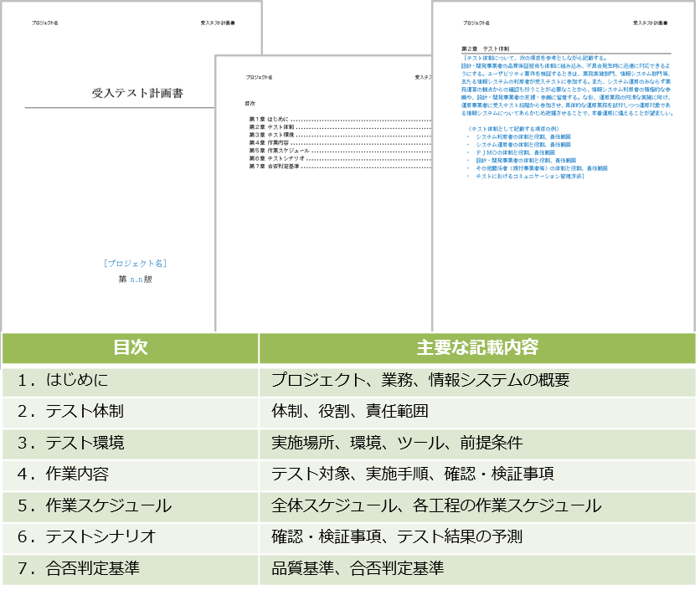Click the 目次 table header cell
The width and height of the screenshot is (700, 590).
tap(130, 347)
